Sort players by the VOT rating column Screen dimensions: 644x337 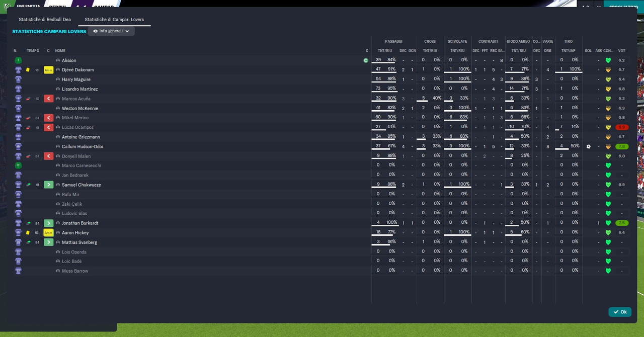pyautogui.click(x=622, y=51)
